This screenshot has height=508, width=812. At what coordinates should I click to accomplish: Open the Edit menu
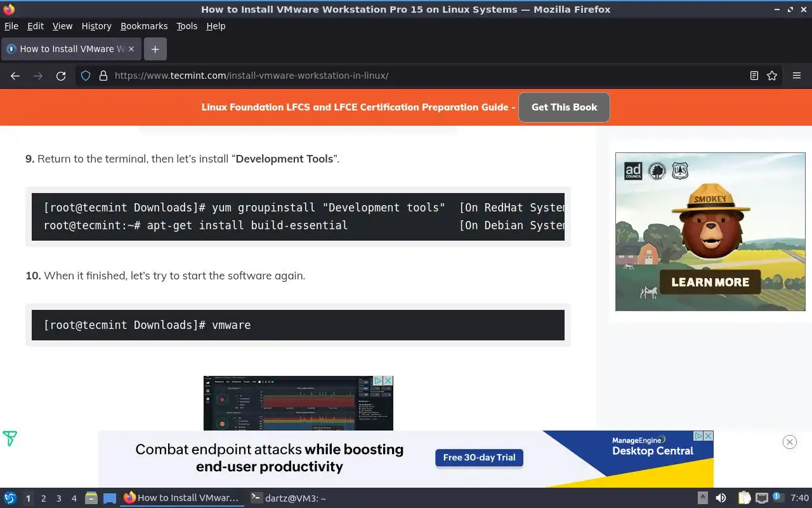pos(36,26)
